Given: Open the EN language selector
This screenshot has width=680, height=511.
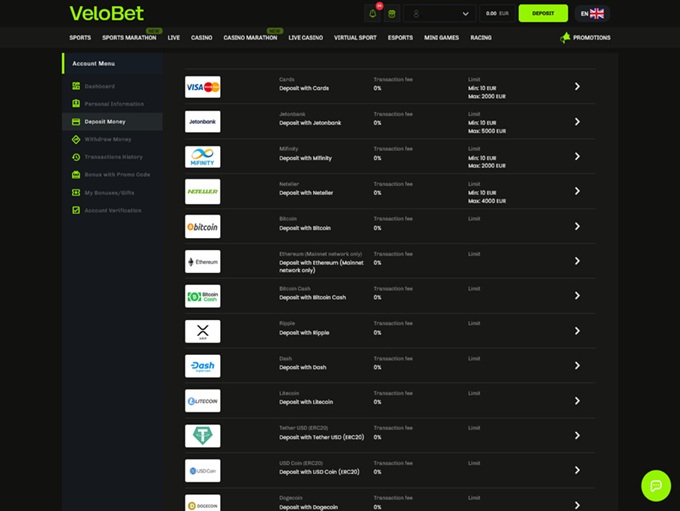Looking at the screenshot, I should point(592,14).
